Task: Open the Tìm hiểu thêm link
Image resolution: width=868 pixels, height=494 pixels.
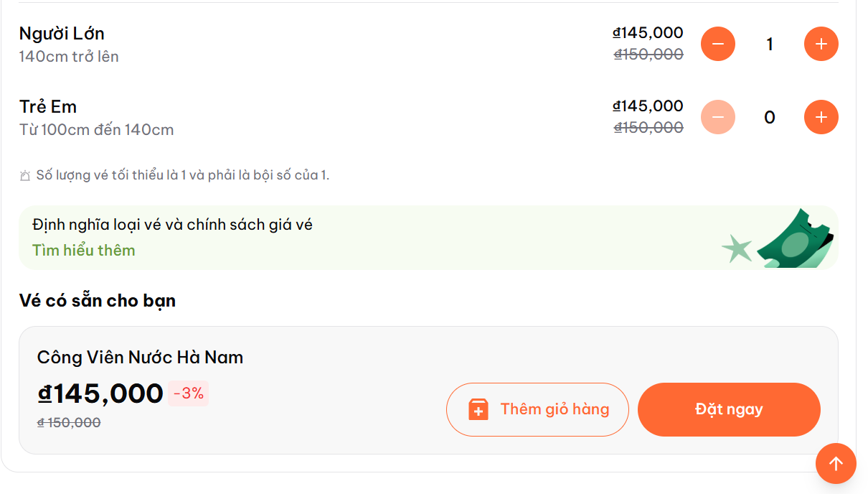Action: [83, 250]
